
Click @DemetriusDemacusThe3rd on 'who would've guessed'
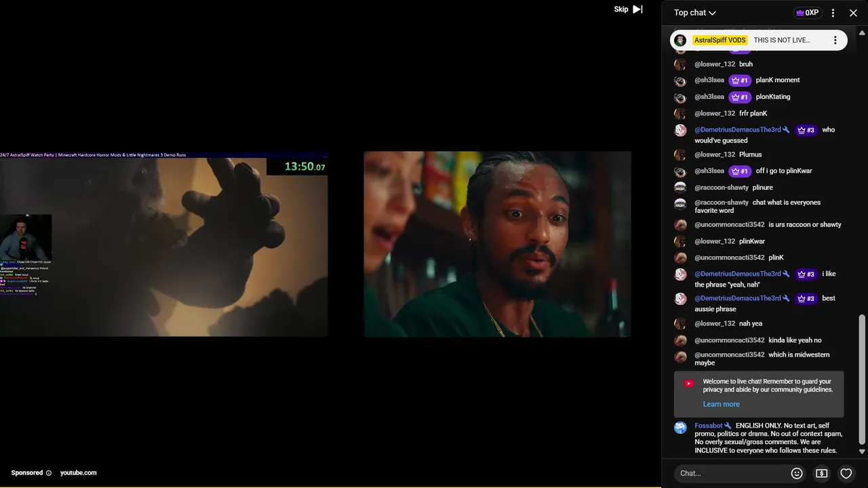point(738,129)
